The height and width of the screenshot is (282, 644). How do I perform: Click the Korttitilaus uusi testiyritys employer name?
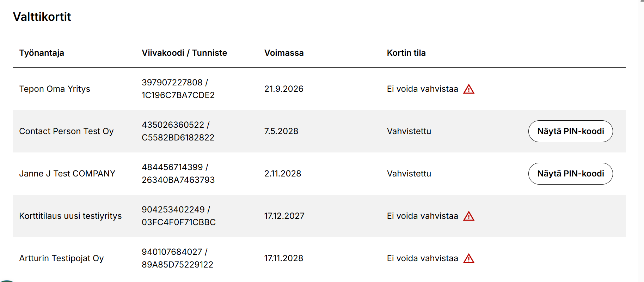(x=70, y=216)
